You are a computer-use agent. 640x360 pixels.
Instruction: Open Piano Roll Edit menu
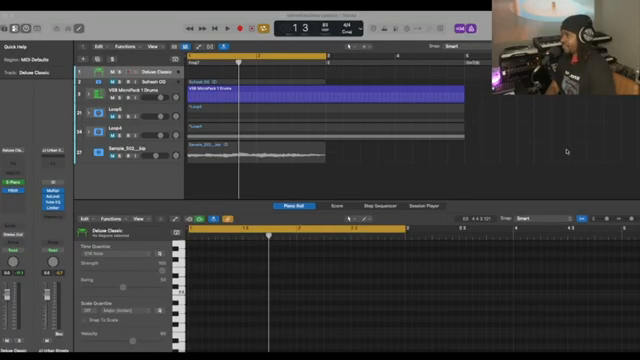tap(87, 219)
